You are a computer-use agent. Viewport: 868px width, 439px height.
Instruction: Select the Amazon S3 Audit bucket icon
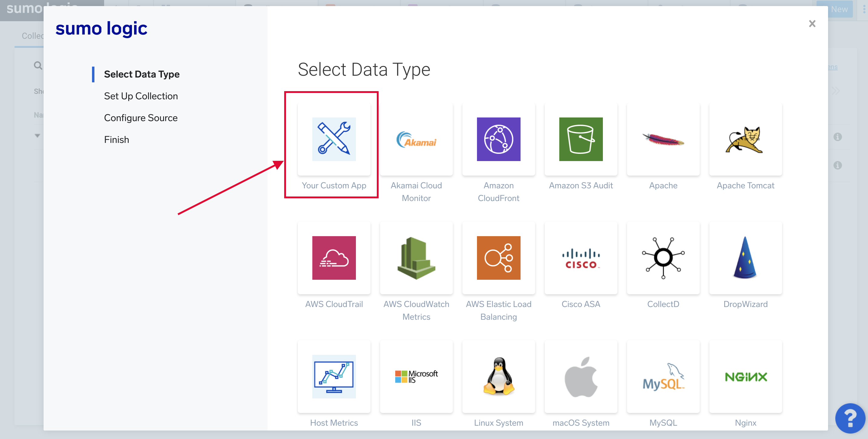click(580, 139)
